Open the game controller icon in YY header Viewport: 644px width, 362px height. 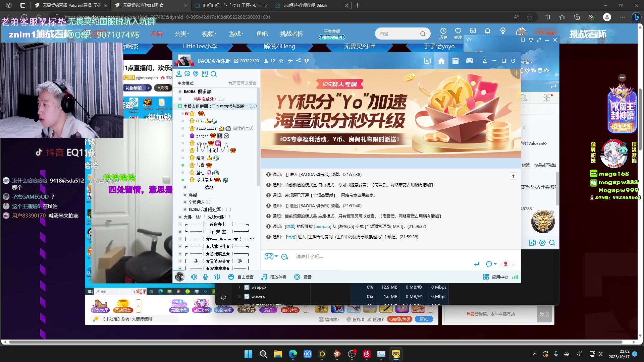[469, 61]
